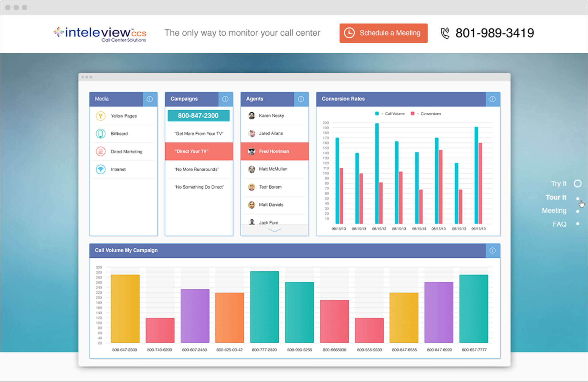Select the Billboard media icon
The image size is (588, 382).
[x=100, y=134]
